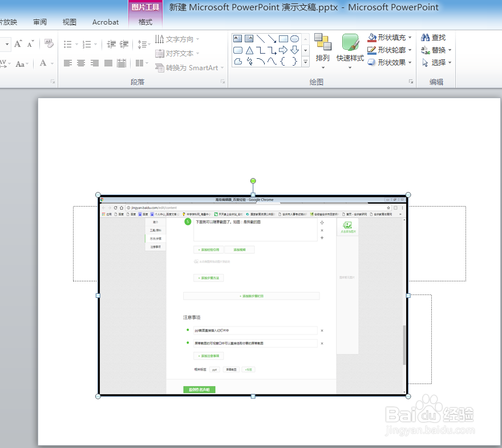Insert a vertical text box shape

coord(249,39)
